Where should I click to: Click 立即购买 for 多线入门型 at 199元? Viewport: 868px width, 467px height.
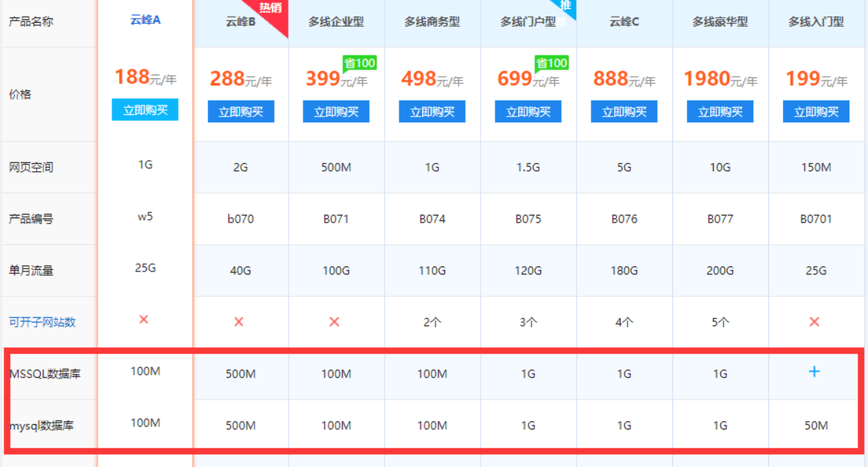point(816,112)
